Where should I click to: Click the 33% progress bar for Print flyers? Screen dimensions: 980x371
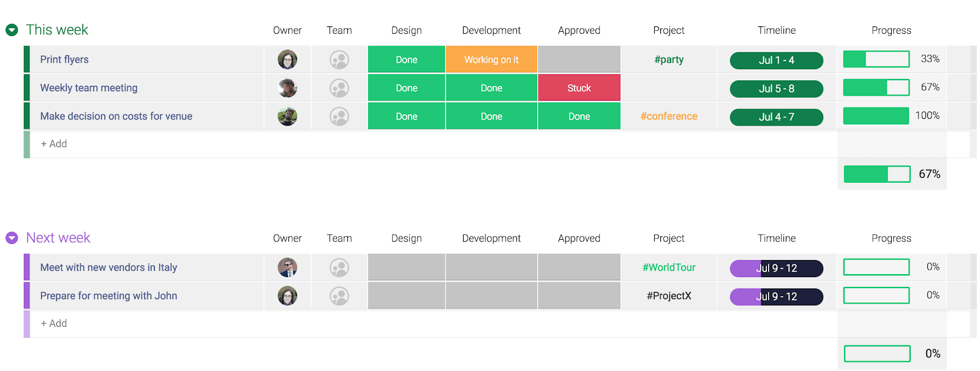coord(876,59)
